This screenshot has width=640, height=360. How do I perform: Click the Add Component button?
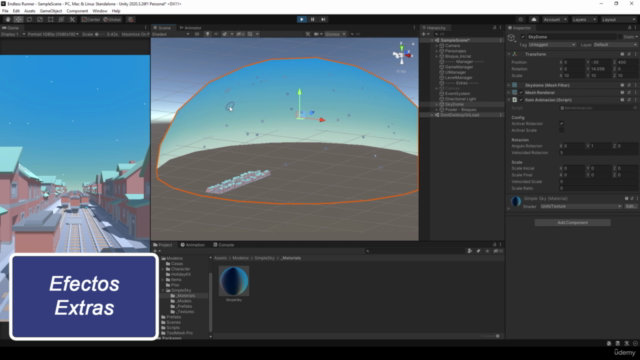572,222
